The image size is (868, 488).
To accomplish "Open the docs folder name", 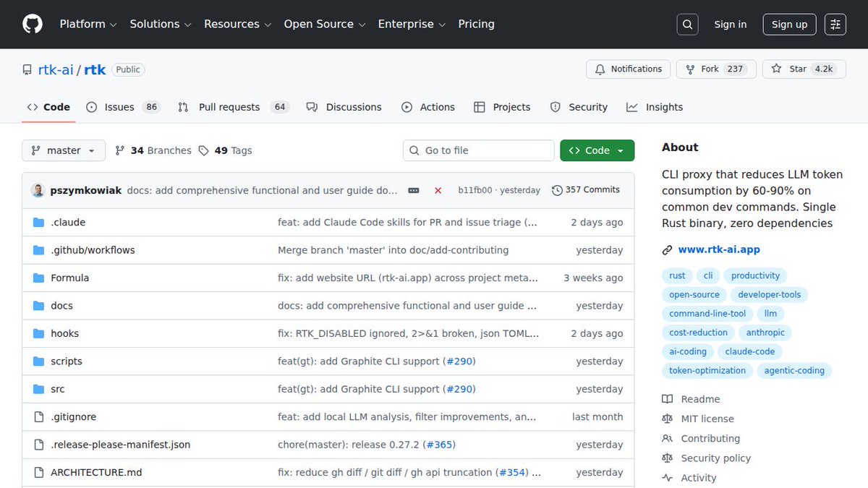I will tap(61, 306).
